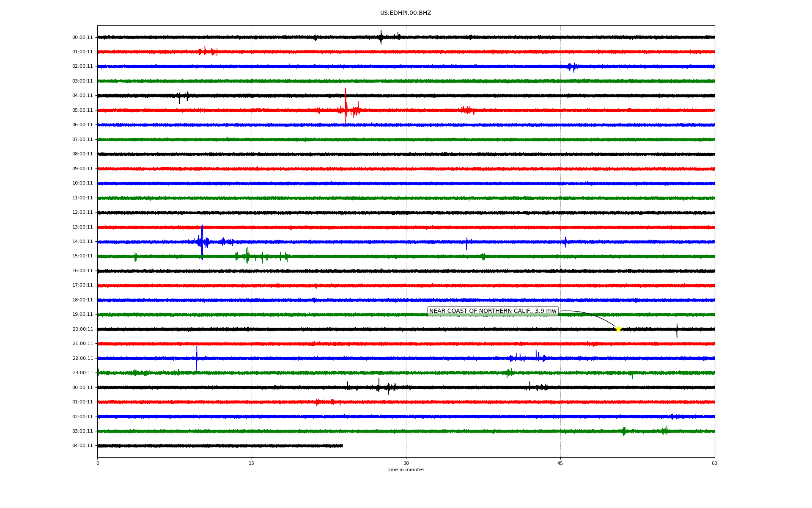Screen dimensions: 812x508
Task: Select the 02:00:11 label below 01:00:11 near the top
Action: point(82,66)
